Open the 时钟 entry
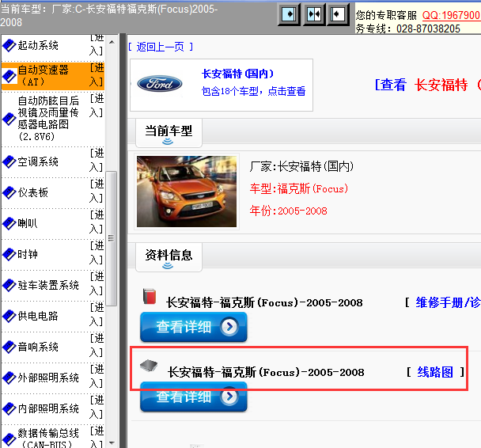 pos(28,254)
